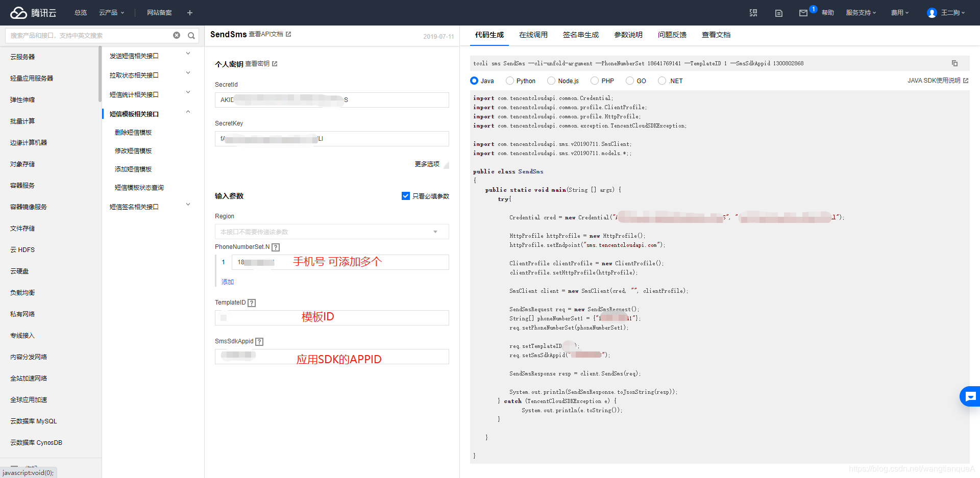Focus the SmsSdkAppid input field
This screenshot has height=478, width=980.
pos(332,357)
